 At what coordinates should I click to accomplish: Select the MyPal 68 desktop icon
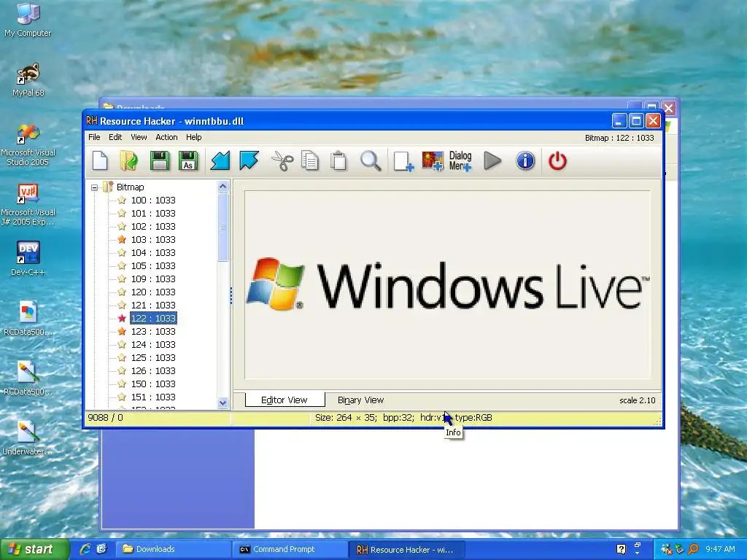(x=28, y=79)
